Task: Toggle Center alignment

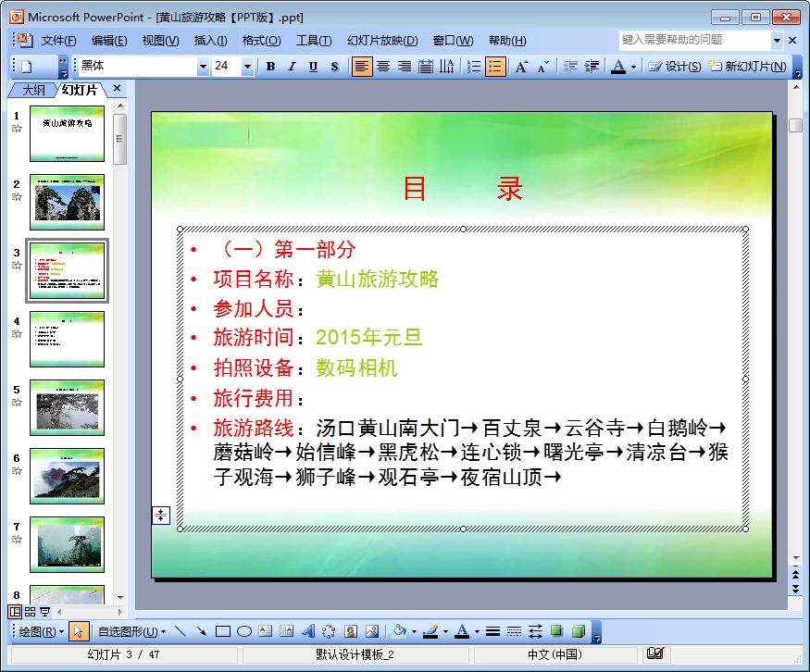Action: point(383,67)
